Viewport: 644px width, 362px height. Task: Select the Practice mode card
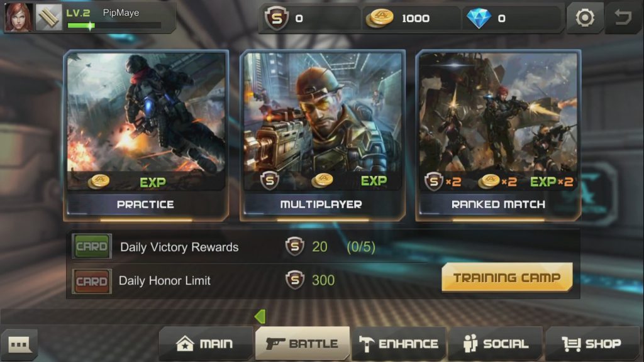[x=146, y=136]
